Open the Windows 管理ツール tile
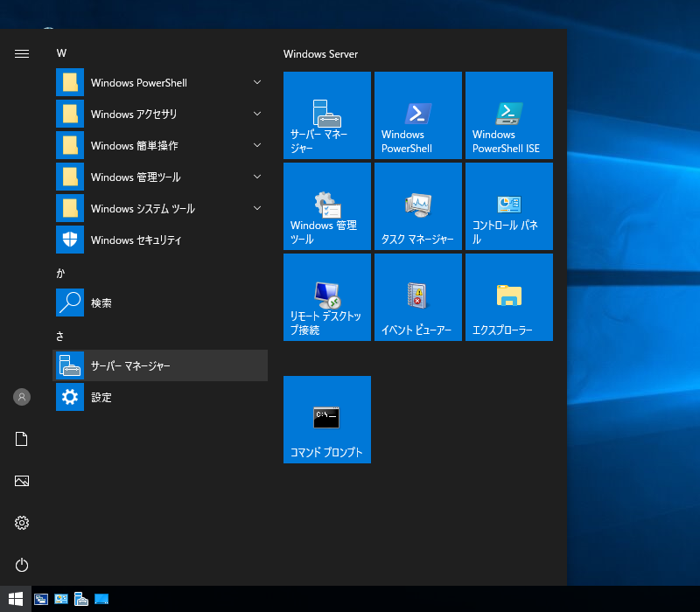Viewport: 700px width, 612px height. click(326, 206)
